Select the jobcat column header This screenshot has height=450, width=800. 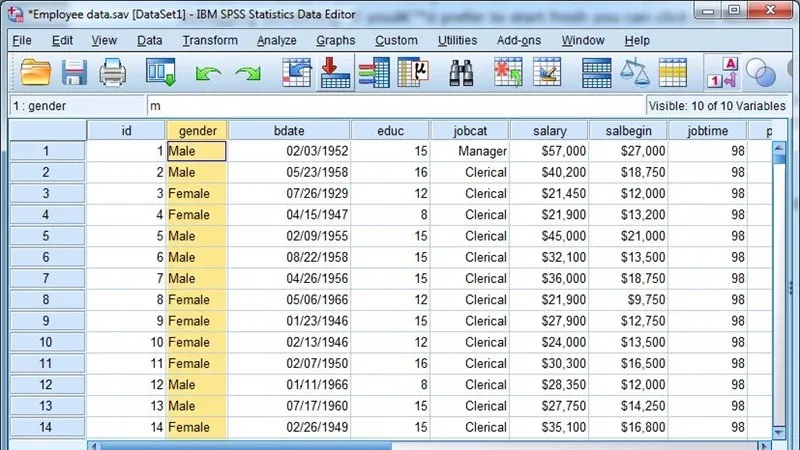click(x=470, y=131)
